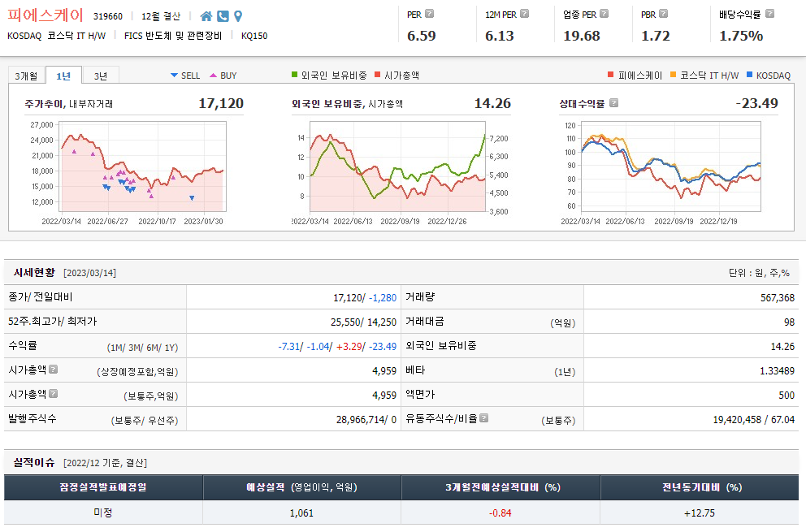Open help icon next to PER
The image size is (806, 532).
coord(430,14)
